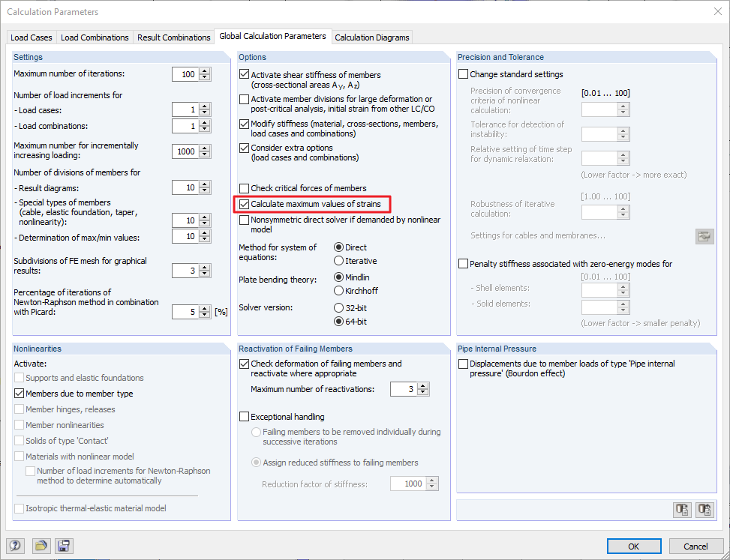Image resolution: width=730 pixels, height=560 pixels.
Task: Open the help dialog via question mark icon
Action: (14, 546)
